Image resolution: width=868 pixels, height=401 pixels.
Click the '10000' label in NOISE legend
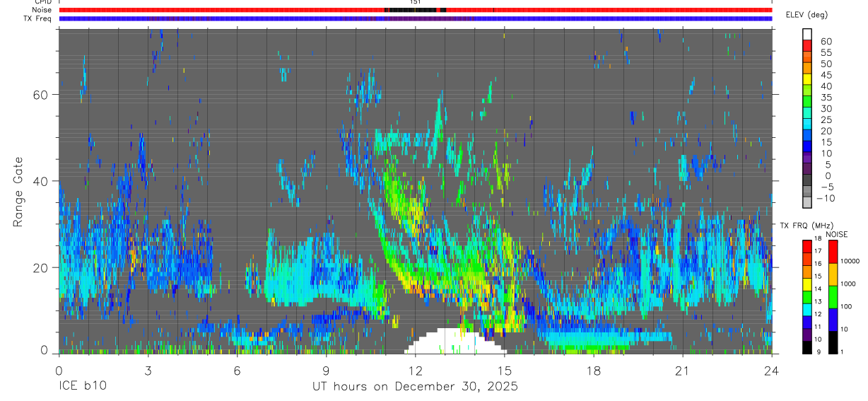coord(850,261)
